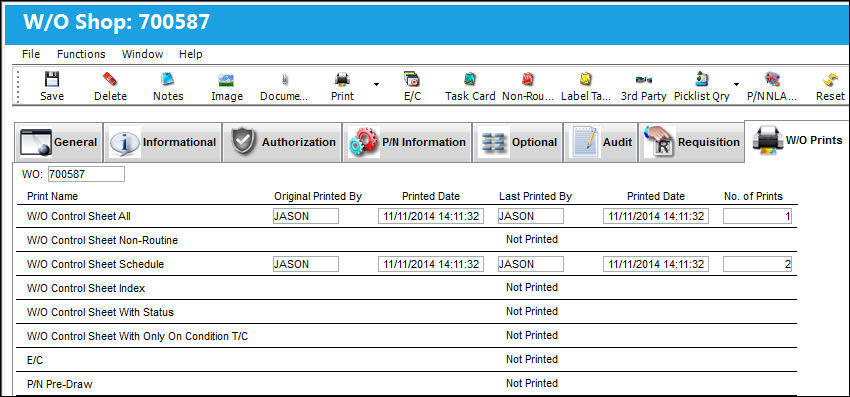Screen dimensions: 850x397
Task: Expand the Print dropdown arrow
Action: coord(376,84)
